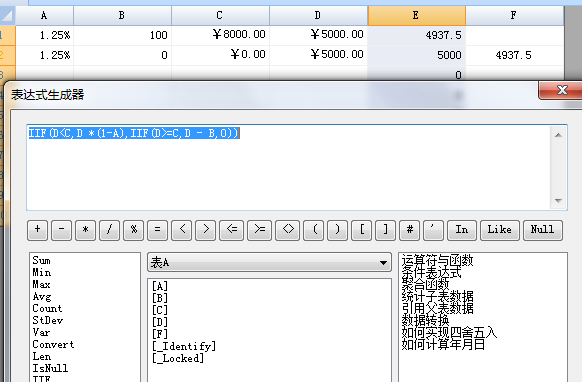
Task: Insert the hash # symbol
Action: pyautogui.click(x=410, y=230)
